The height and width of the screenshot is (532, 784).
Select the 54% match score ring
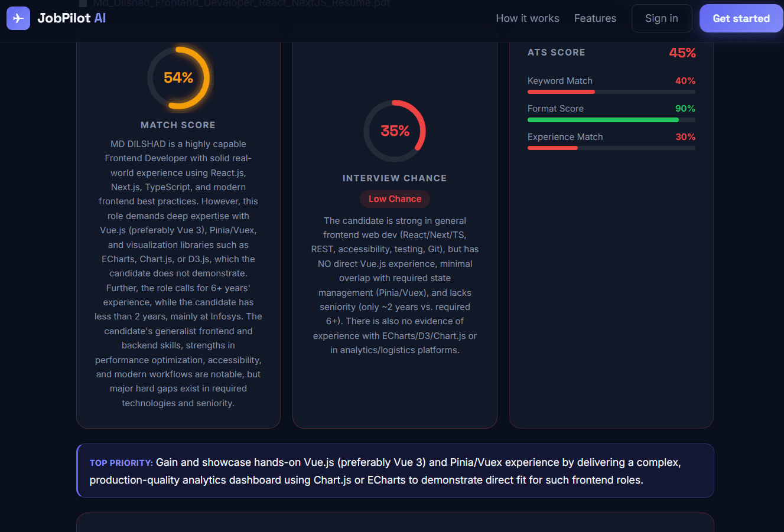coord(178,78)
